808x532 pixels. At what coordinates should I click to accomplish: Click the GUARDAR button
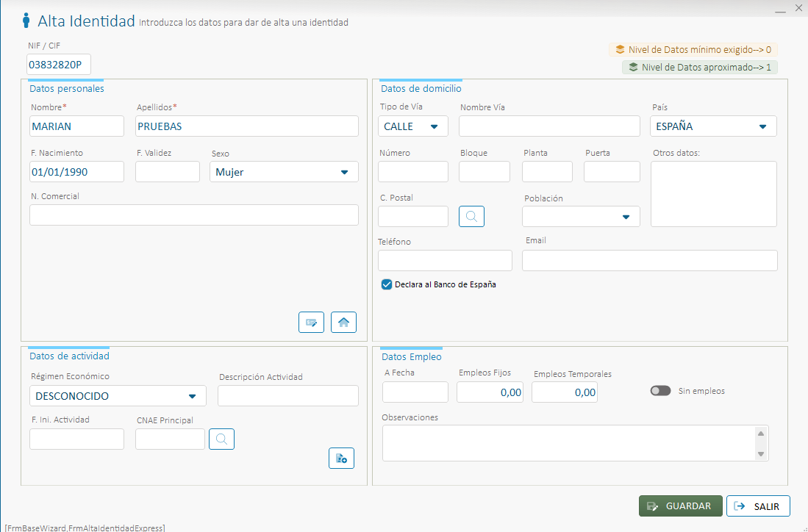[x=681, y=506]
